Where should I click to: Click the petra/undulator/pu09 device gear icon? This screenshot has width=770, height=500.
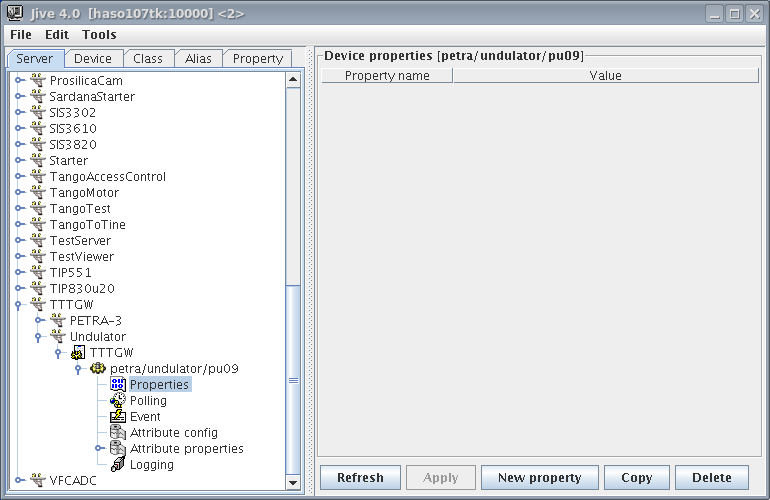[98, 368]
